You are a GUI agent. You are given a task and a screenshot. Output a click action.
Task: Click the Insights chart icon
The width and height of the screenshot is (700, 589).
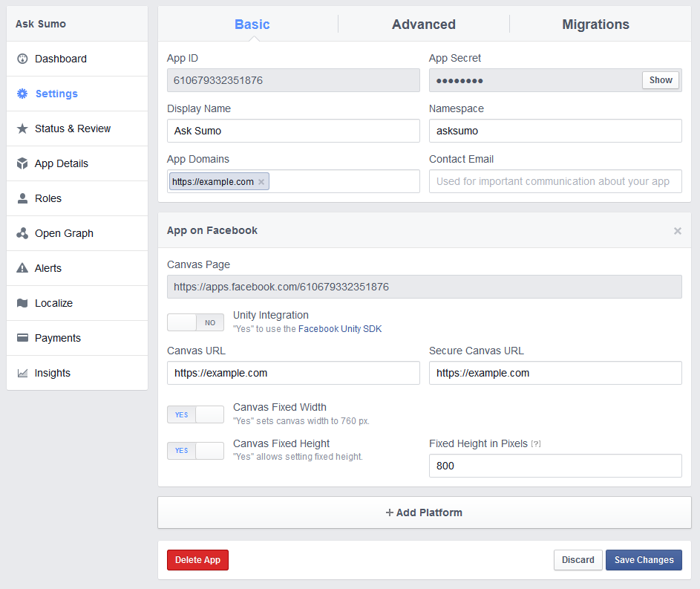point(22,373)
